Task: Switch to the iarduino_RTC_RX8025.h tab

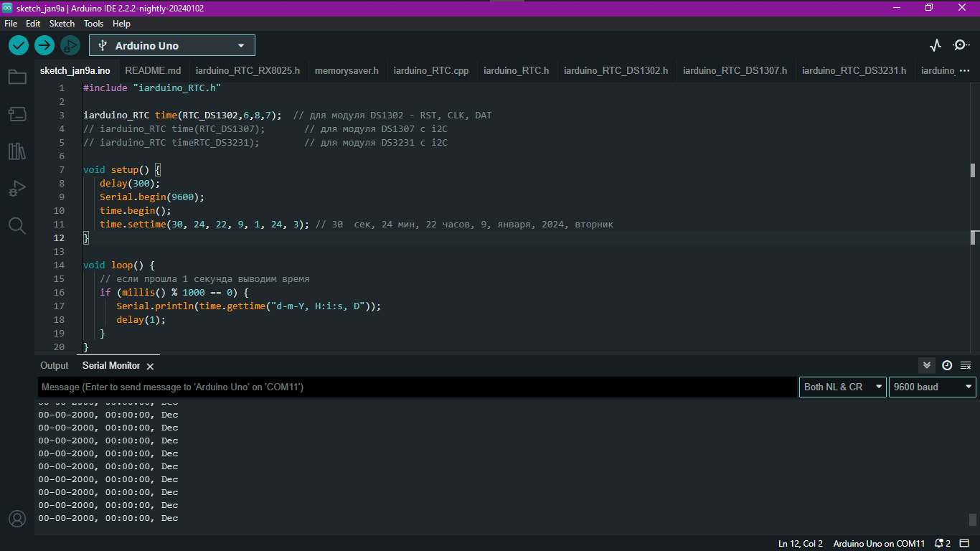Action: (248, 70)
